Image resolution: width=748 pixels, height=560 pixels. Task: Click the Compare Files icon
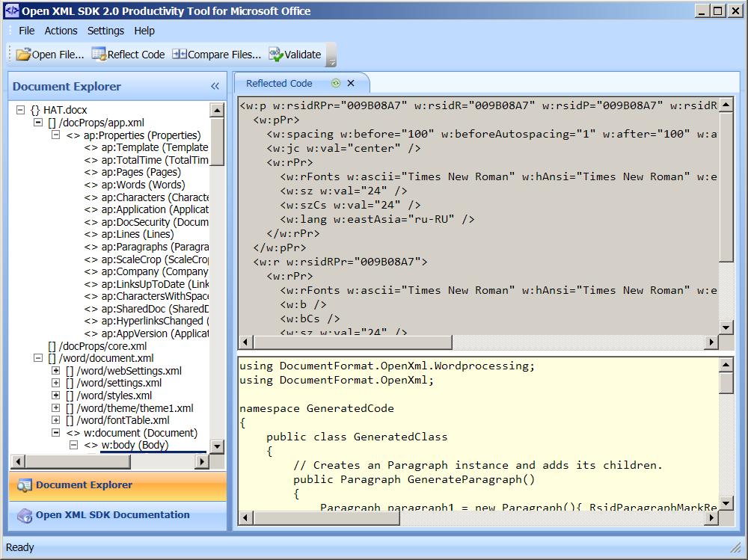click(180, 54)
